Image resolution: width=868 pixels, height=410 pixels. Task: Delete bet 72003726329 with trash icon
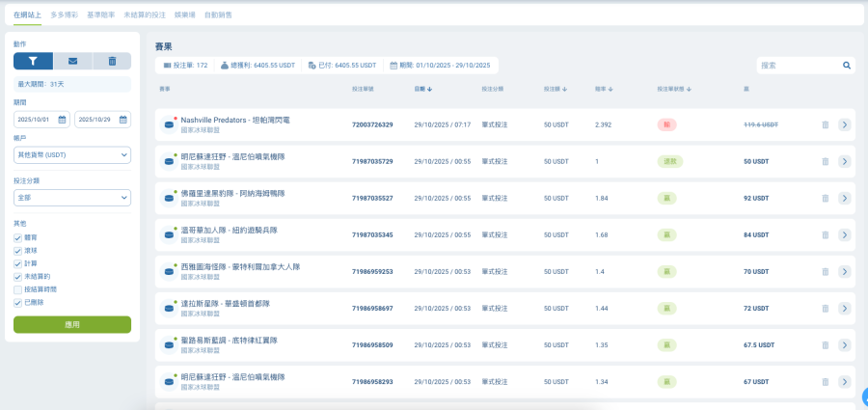pyautogui.click(x=826, y=124)
